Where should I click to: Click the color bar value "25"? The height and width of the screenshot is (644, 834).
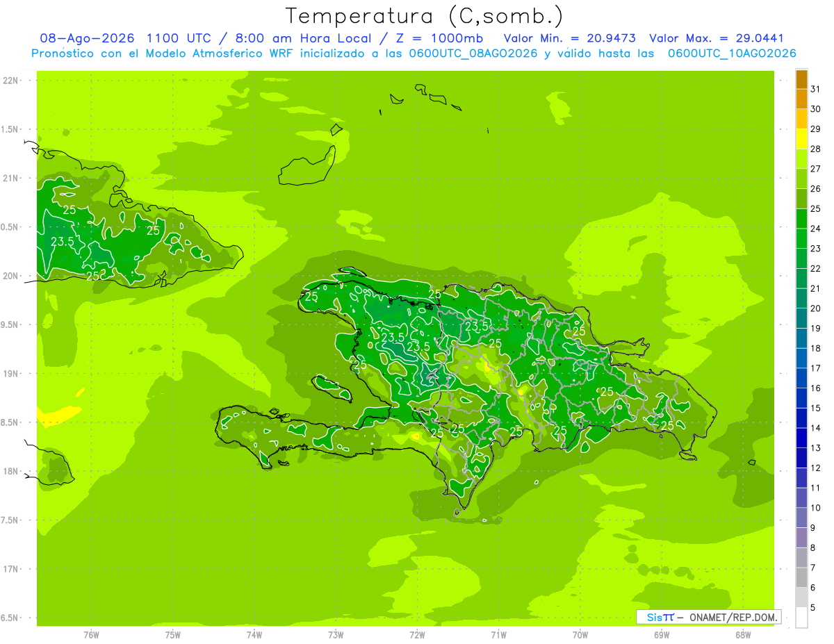tap(815, 208)
